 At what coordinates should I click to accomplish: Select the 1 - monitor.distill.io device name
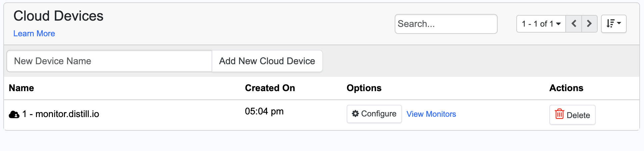coord(61,114)
